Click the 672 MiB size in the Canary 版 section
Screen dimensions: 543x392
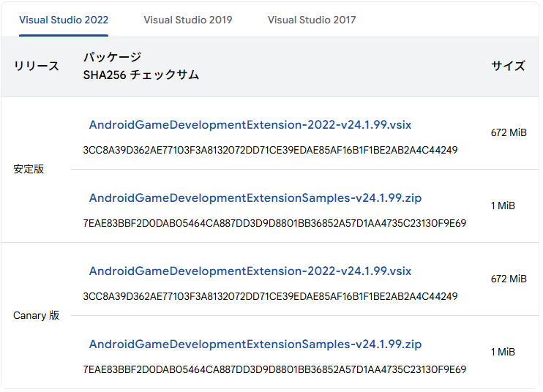[509, 279]
